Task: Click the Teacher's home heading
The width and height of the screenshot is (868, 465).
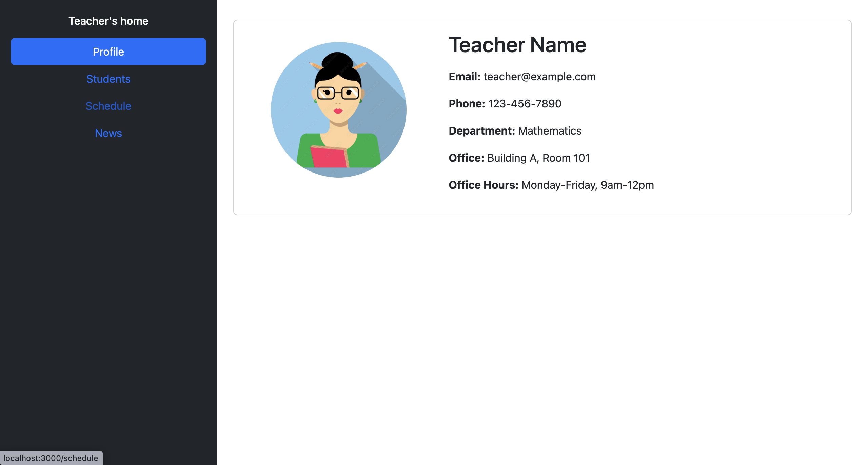Action: tap(108, 21)
